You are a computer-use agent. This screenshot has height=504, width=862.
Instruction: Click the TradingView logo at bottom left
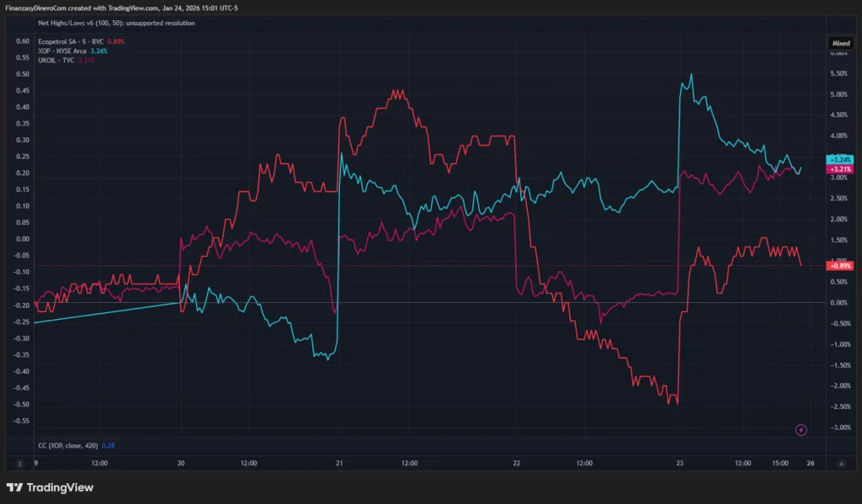pos(50,487)
